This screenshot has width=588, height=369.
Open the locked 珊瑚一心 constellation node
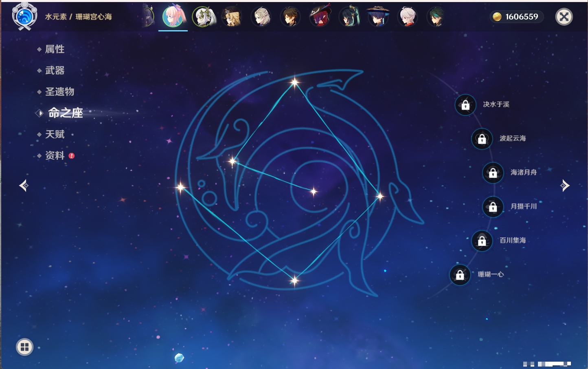460,275
